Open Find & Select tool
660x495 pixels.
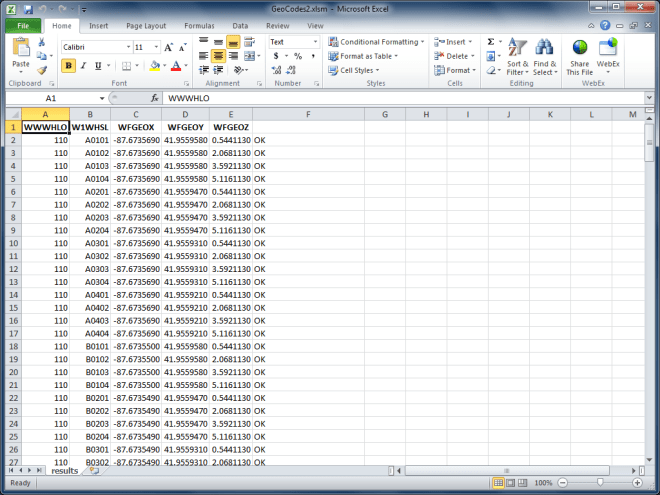tap(545, 58)
